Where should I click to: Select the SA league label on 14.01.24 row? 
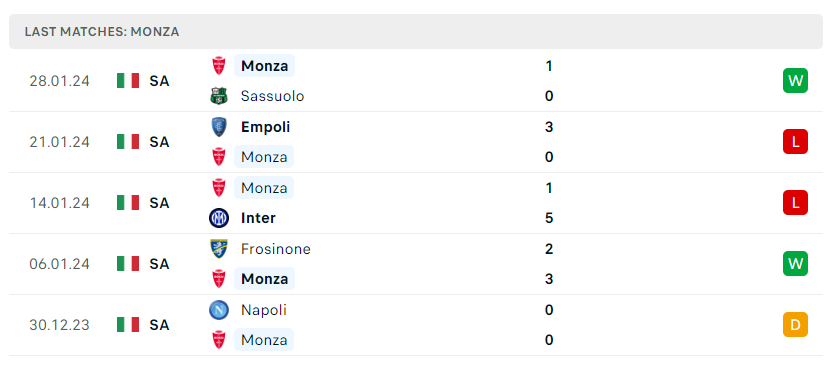(159, 203)
